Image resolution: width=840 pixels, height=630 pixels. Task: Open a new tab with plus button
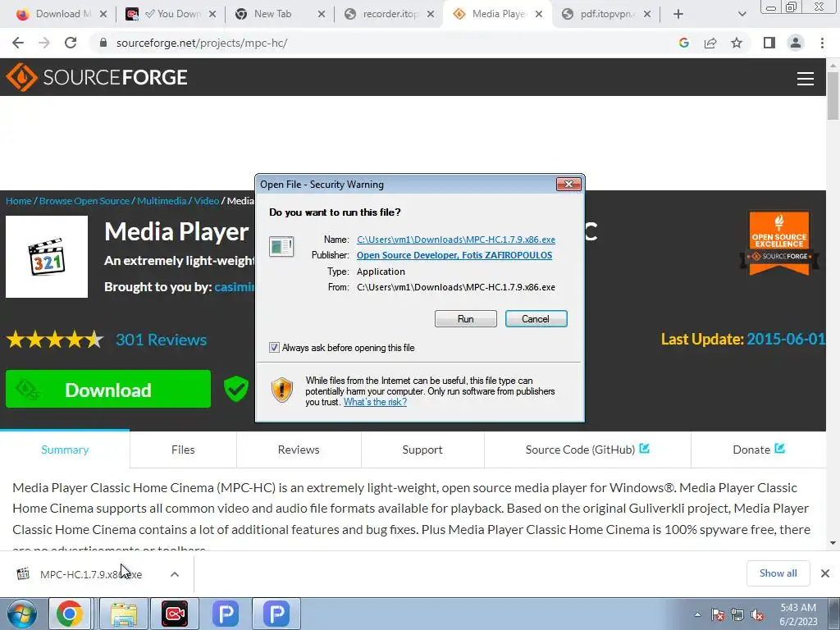pos(678,14)
